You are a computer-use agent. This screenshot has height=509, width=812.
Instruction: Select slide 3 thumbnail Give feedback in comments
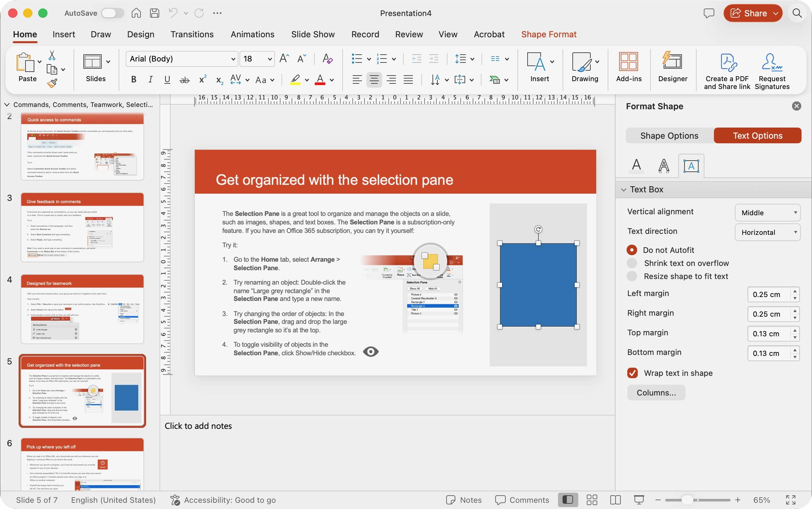82,227
